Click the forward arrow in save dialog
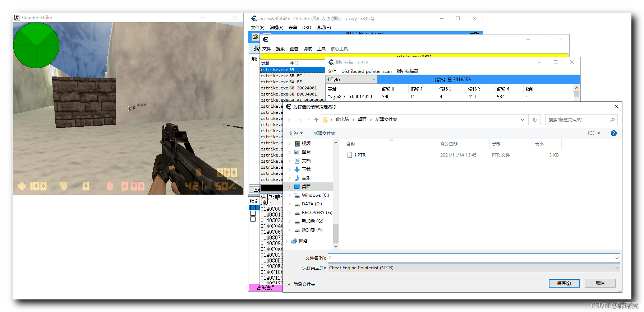This screenshot has height=312, width=644. tap(300, 120)
